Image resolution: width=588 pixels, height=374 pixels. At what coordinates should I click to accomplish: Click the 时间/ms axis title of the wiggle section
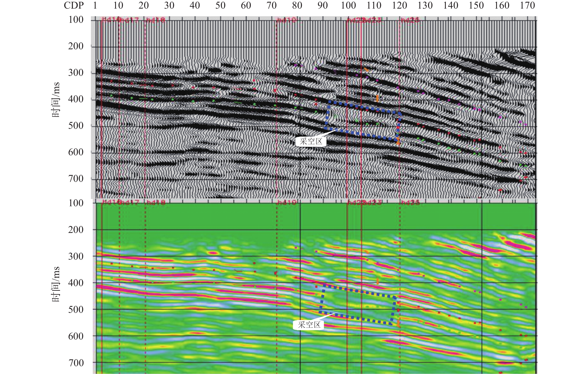click(x=55, y=100)
